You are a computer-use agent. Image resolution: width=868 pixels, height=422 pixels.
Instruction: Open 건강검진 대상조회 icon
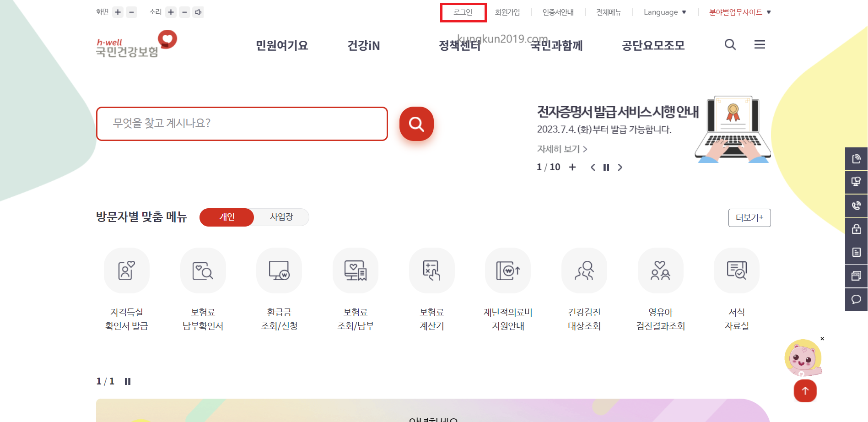point(584,271)
